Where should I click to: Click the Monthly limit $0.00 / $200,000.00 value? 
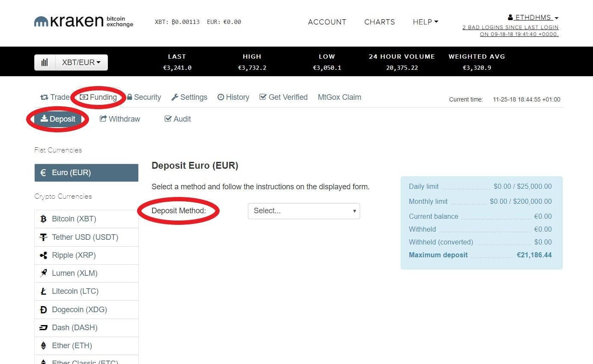(x=521, y=201)
